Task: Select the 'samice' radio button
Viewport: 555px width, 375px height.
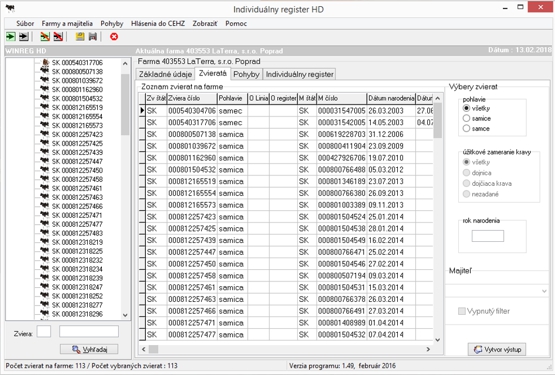Action: click(x=467, y=118)
